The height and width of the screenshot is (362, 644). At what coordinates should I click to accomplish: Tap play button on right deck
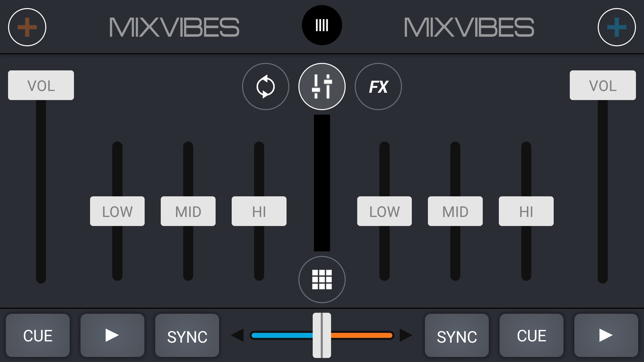click(606, 335)
